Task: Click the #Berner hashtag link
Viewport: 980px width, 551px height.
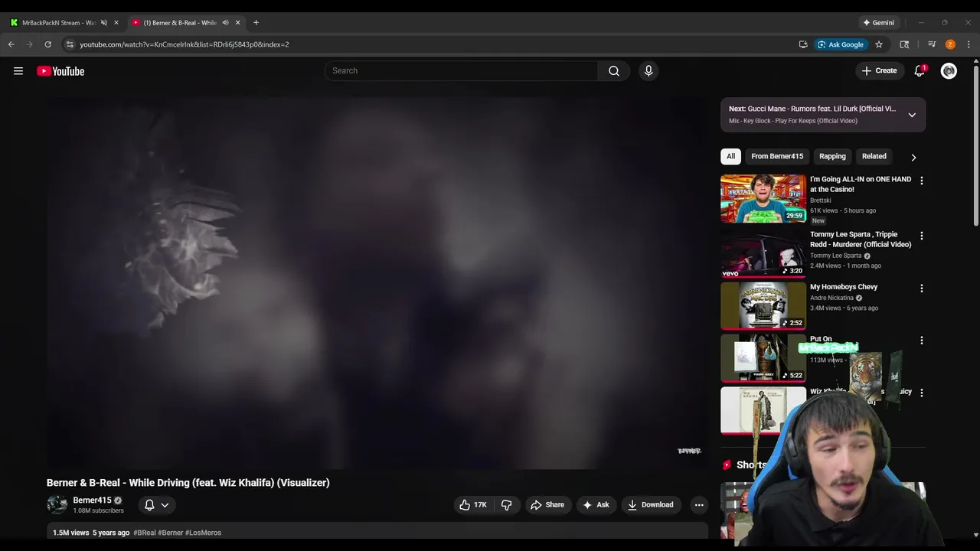Action: point(171,533)
